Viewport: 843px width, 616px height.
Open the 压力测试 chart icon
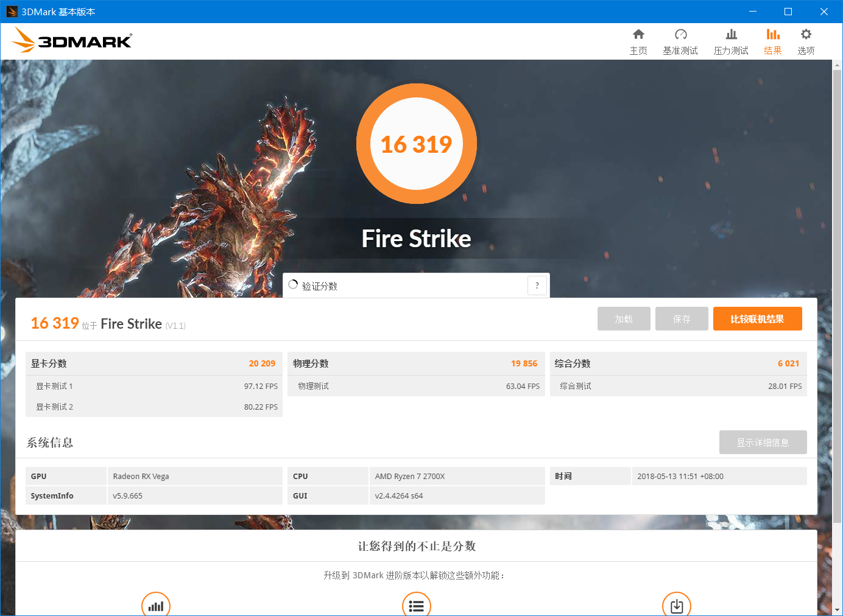731,34
